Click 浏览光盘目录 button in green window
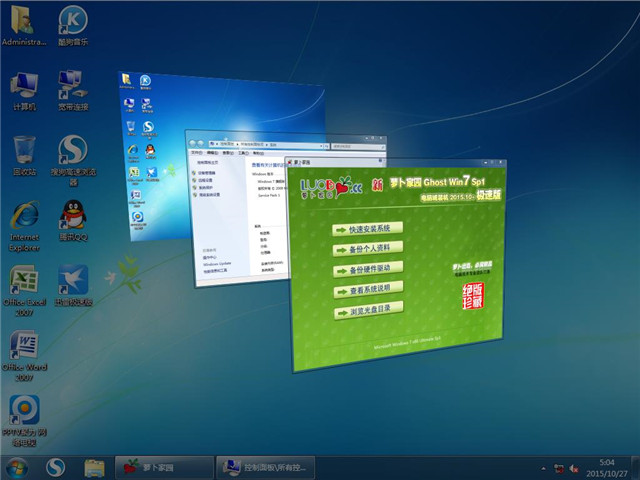 pyautogui.click(x=369, y=311)
